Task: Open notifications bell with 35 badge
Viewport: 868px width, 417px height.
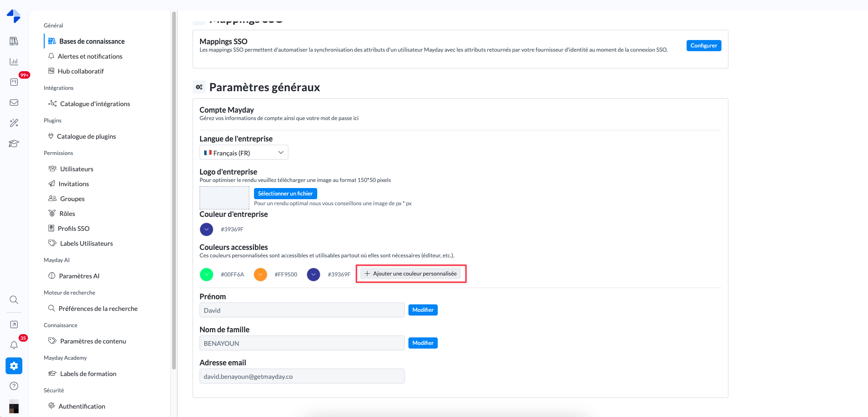Action: 14,345
